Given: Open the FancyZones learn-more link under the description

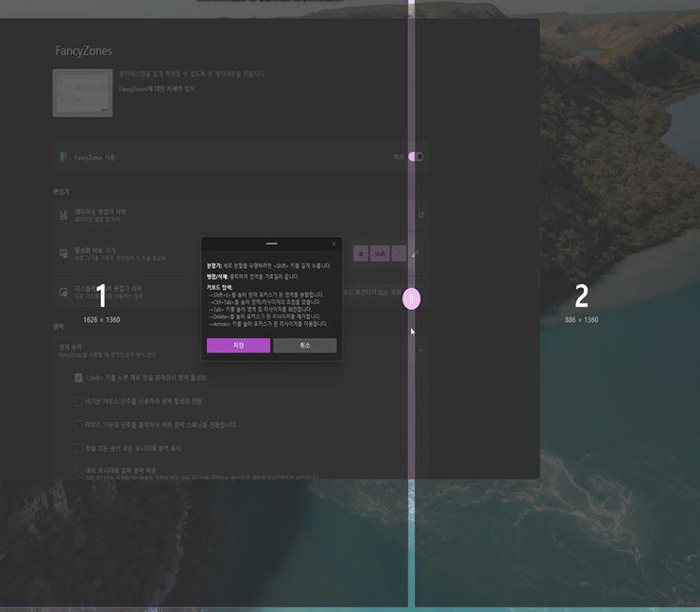Looking at the screenshot, I should pos(157,89).
